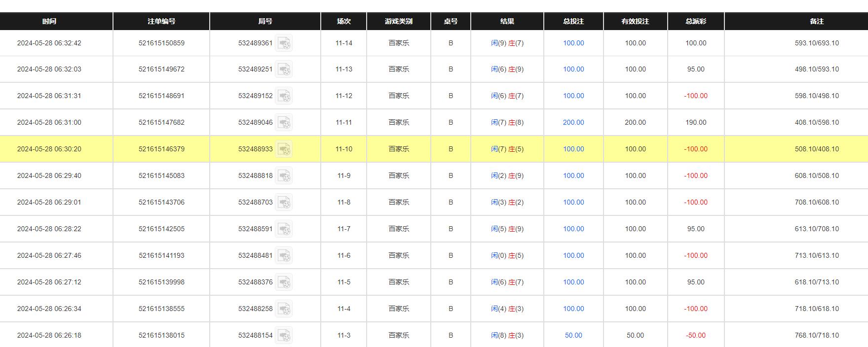This screenshot has height=347, width=868.
Task: Select the 总派彩 column header
Action: pyautogui.click(x=696, y=21)
